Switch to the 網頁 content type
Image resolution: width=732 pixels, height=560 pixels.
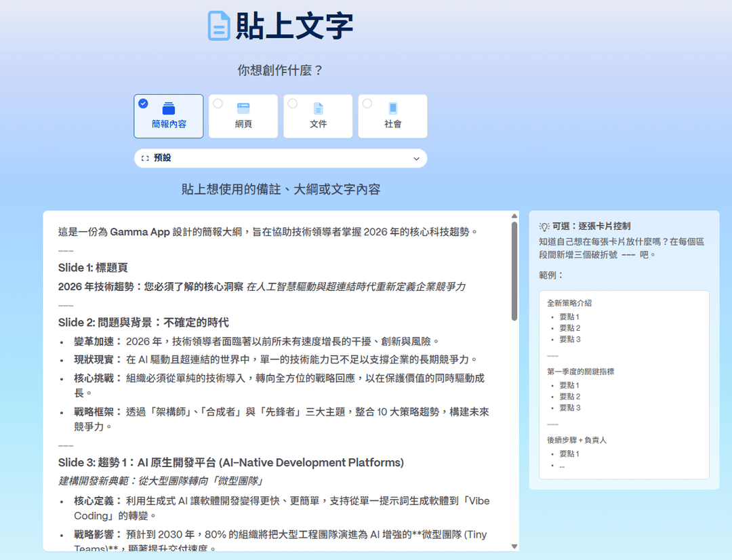pos(243,116)
